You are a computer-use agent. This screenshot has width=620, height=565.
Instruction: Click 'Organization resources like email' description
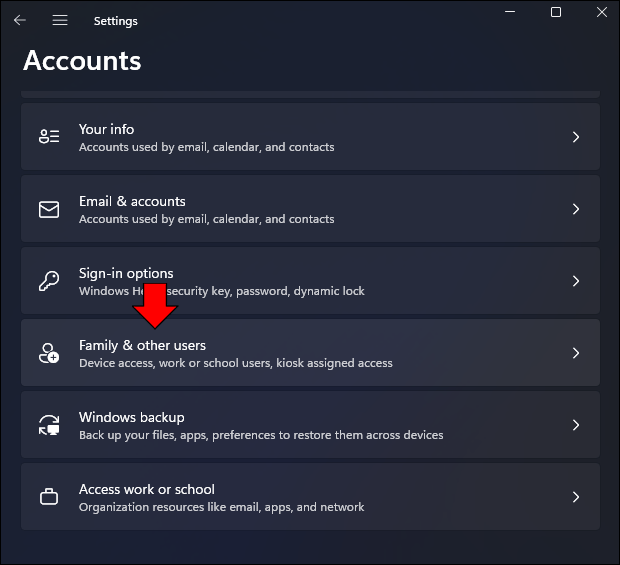point(221,507)
